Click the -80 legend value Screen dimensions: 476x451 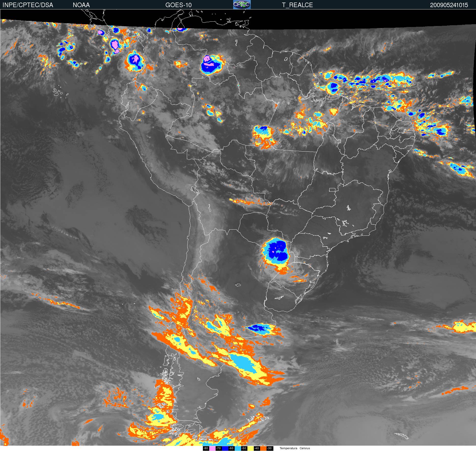coord(206,448)
